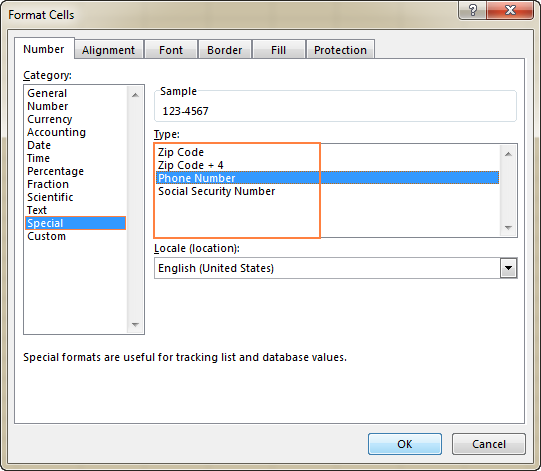The image size is (541, 471).
Task: Click Type list scroll up arrow
Action: 508,154
